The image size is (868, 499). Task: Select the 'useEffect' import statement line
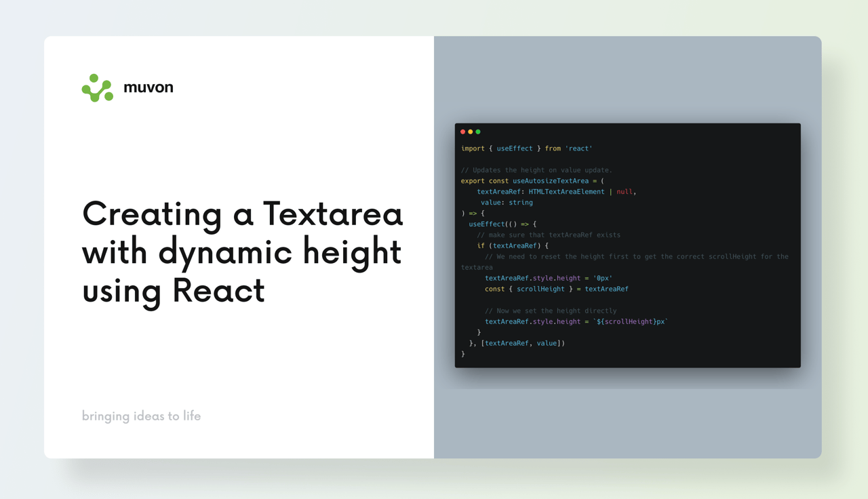[x=526, y=148]
